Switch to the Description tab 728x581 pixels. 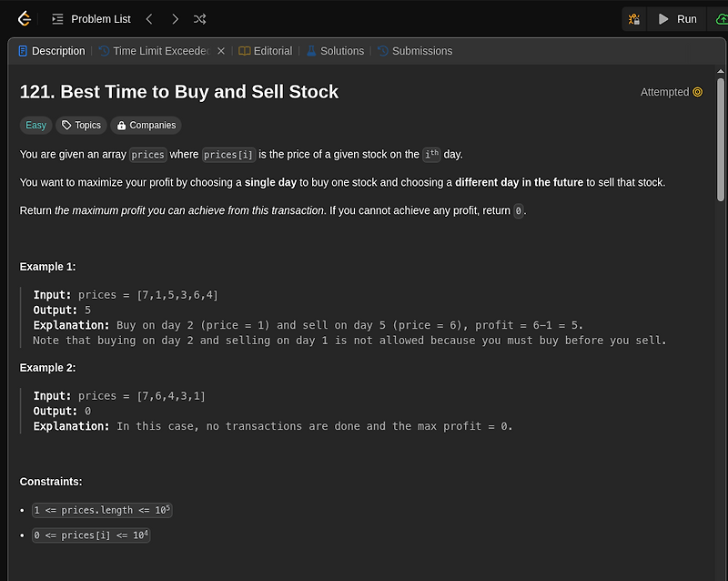point(51,51)
